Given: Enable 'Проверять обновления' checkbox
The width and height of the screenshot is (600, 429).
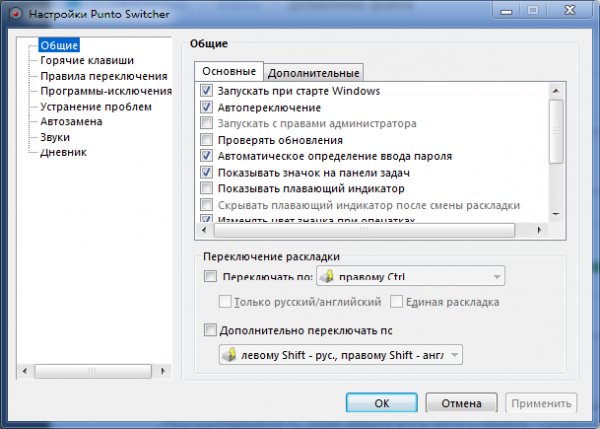Looking at the screenshot, I should pyautogui.click(x=207, y=140).
